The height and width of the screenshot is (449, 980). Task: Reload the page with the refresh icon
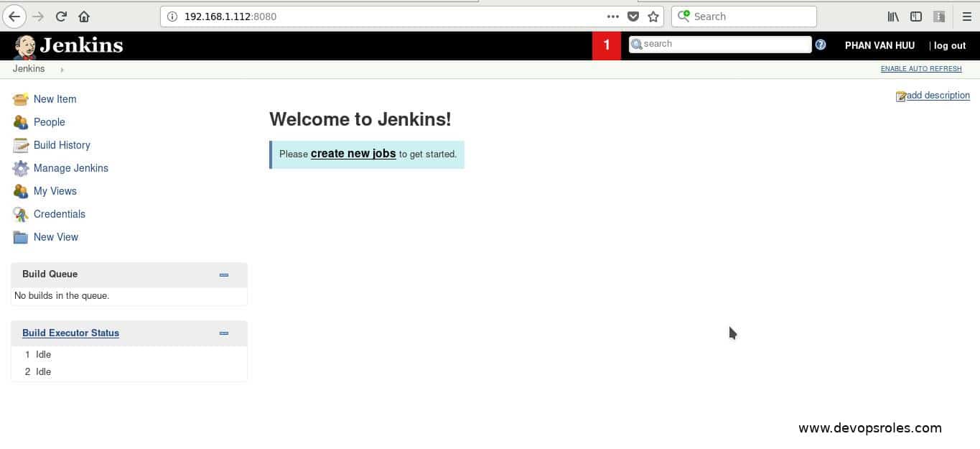(x=61, y=17)
